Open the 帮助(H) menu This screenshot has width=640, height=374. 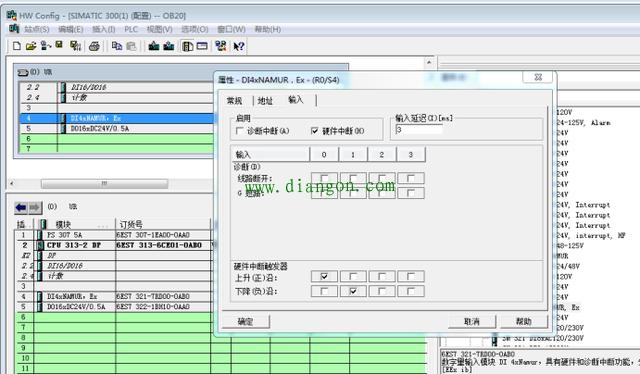(268, 29)
